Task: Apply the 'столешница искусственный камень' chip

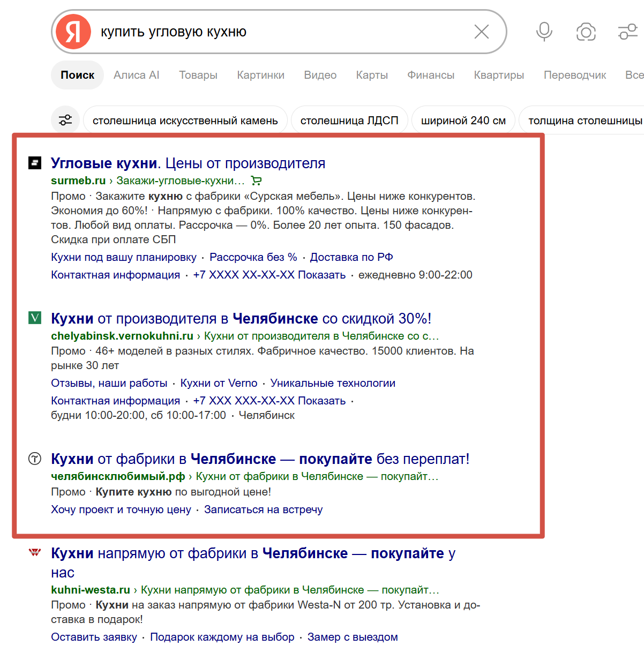Action: [185, 120]
